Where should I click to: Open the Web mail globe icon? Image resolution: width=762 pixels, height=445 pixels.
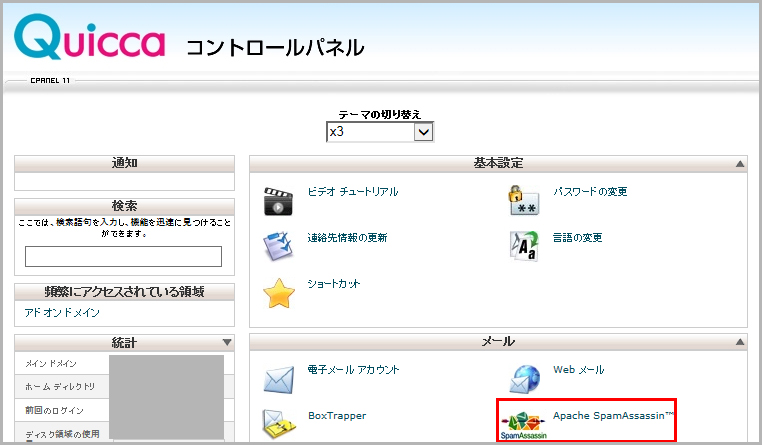(x=524, y=379)
